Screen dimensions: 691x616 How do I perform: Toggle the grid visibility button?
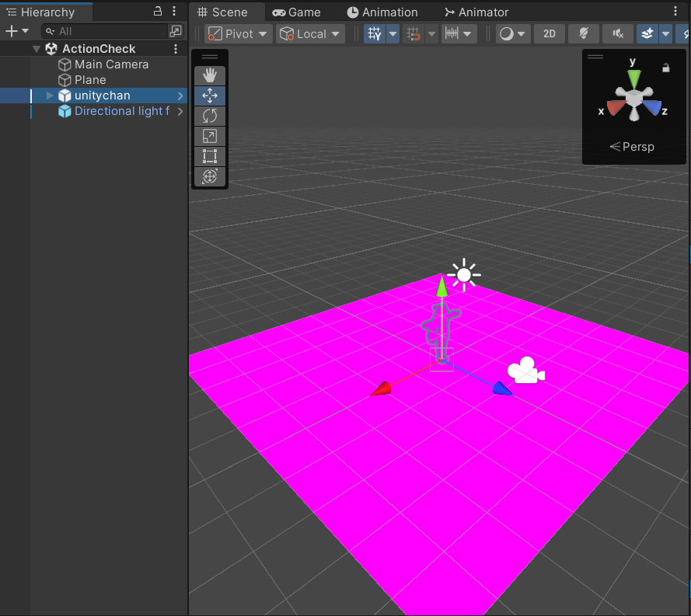(x=375, y=34)
